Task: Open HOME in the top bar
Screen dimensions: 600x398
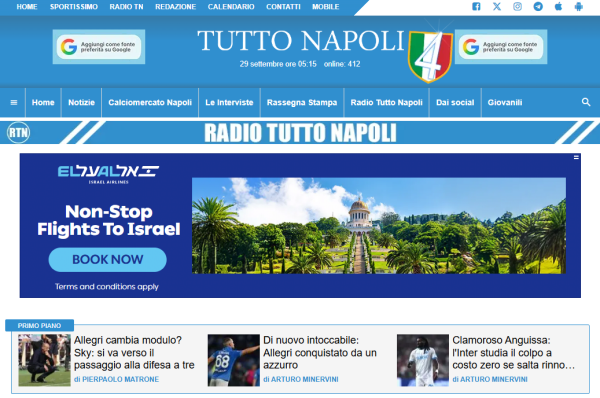Action: coord(27,7)
